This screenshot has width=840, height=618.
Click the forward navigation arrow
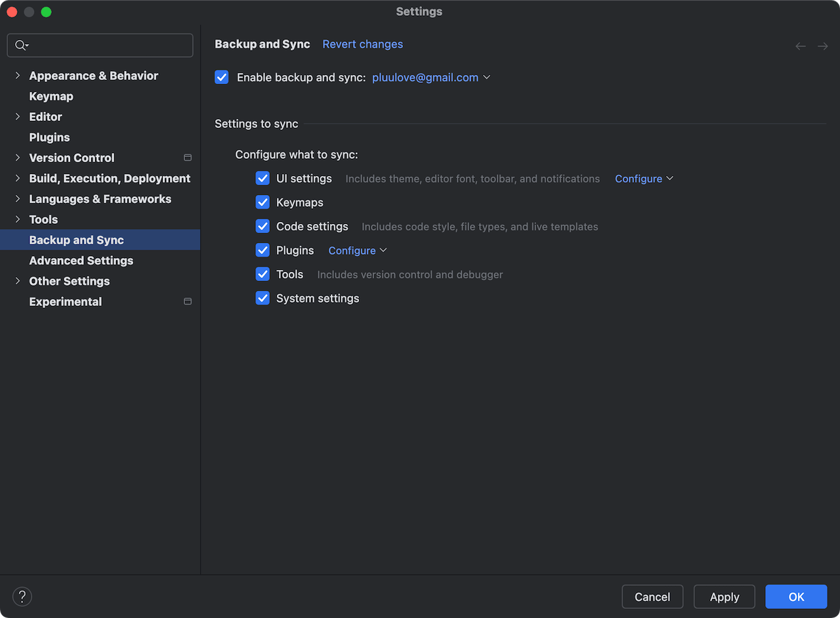coord(822,46)
